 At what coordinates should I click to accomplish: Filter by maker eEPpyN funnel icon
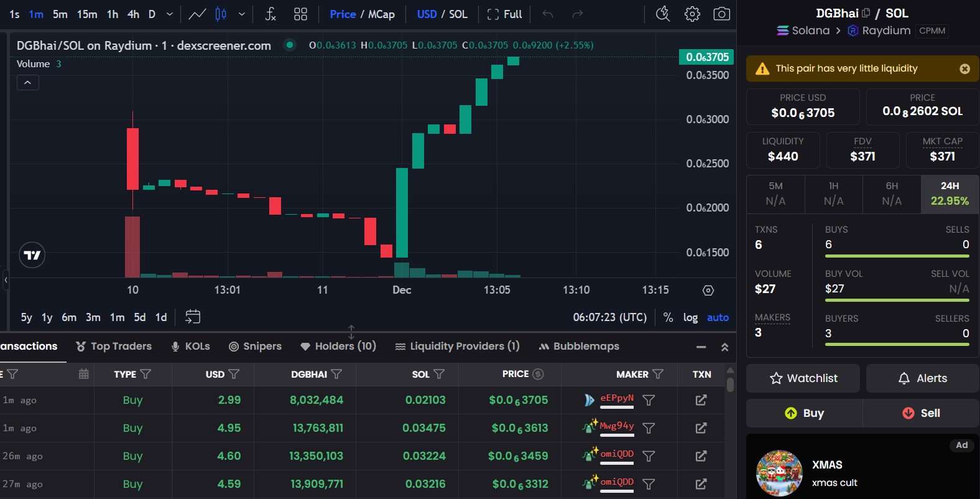(x=649, y=400)
